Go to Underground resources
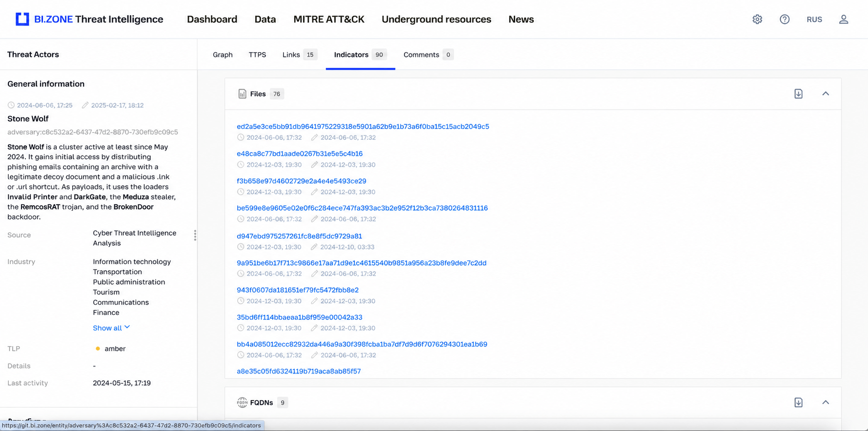The width and height of the screenshot is (868, 431). point(436,20)
